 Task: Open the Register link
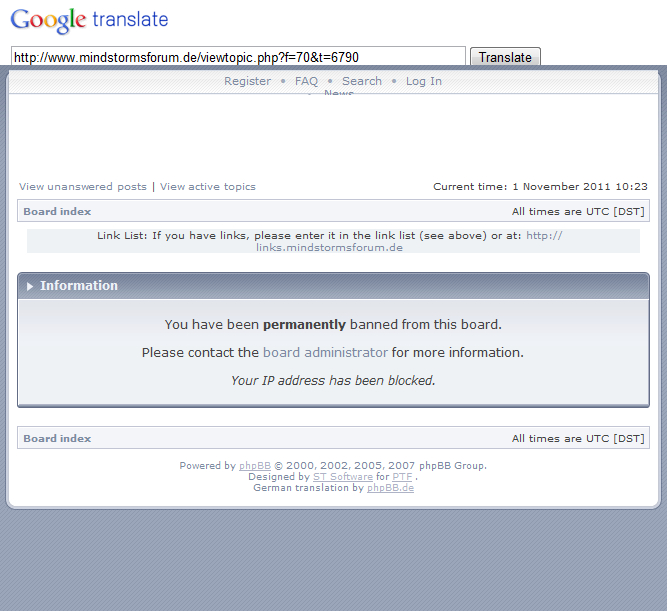click(247, 81)
